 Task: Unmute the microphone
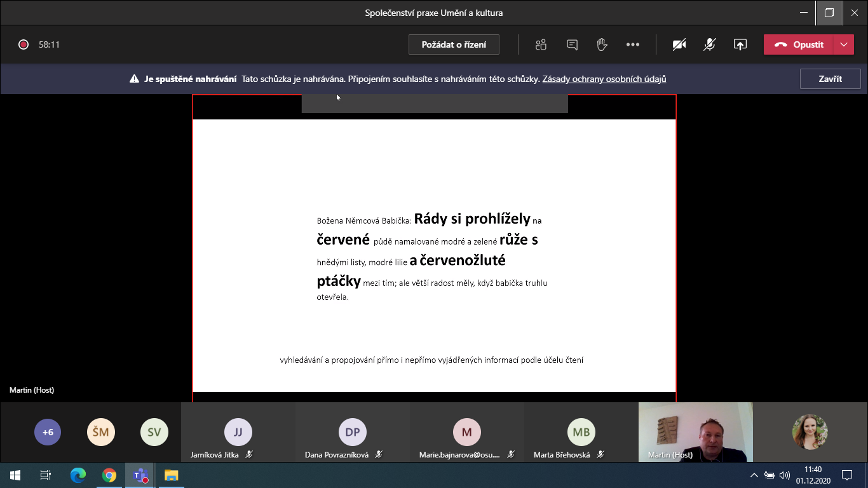tap(710, 44)
